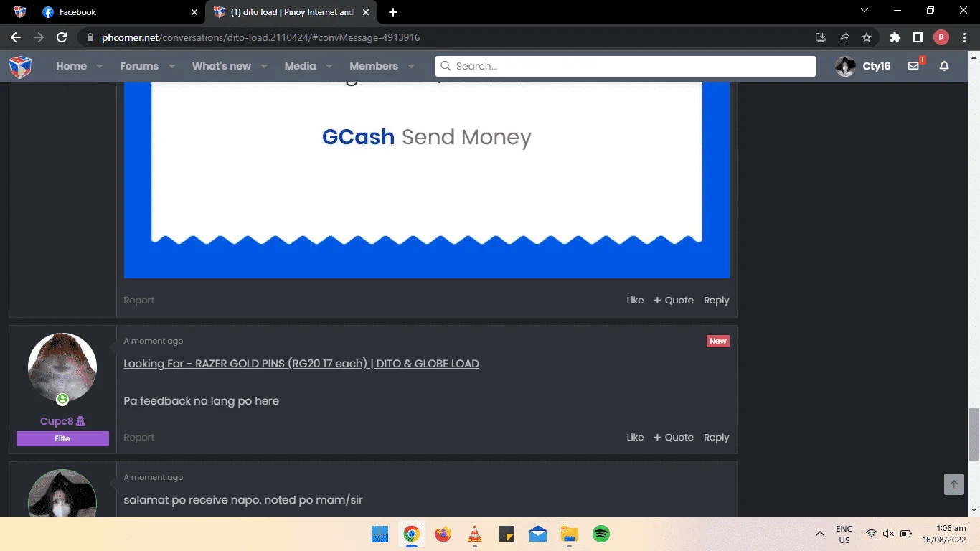Open the notifications bell icon
The height and width of the screenshot is (551, 980).
[944, 66]
